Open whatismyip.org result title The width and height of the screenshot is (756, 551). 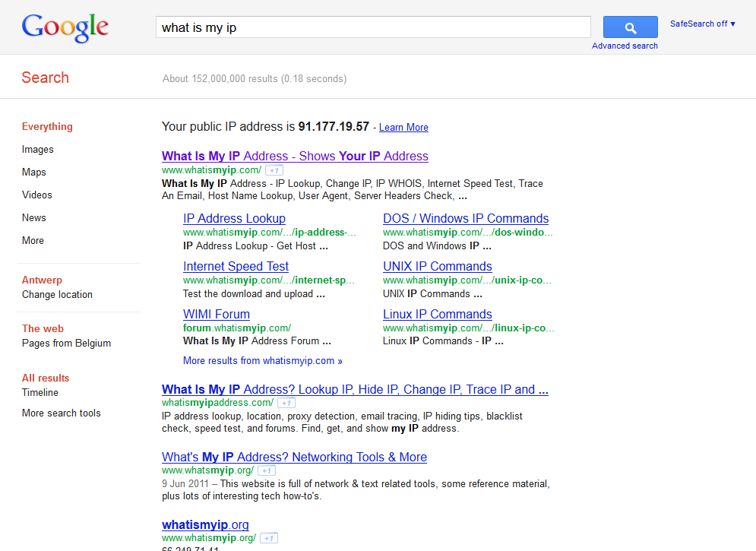(205, 524)
